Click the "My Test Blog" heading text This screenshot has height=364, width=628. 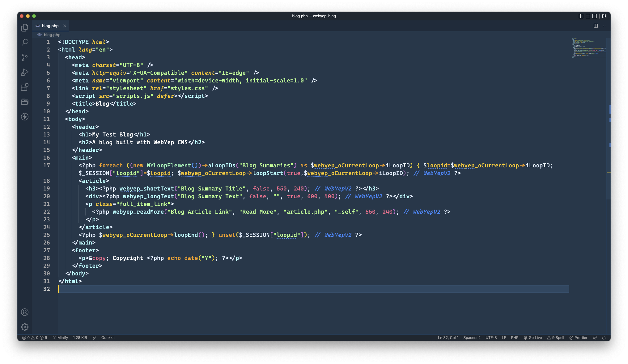pyautogui.click(x=112, y=135)
